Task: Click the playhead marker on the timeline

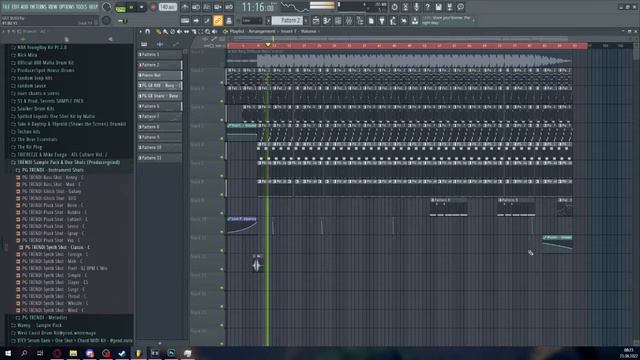Action: coord(268,44)
